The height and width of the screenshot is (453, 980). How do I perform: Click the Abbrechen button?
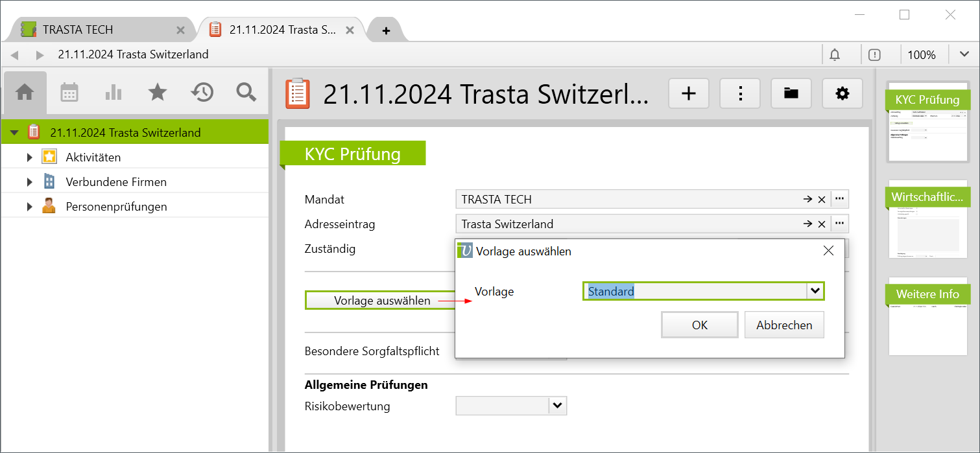pos(783,325)
